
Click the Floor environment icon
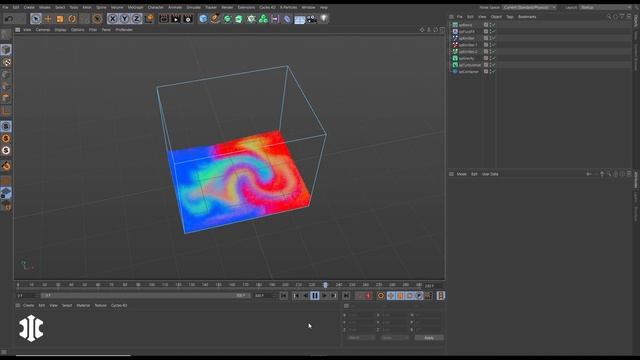300,19
